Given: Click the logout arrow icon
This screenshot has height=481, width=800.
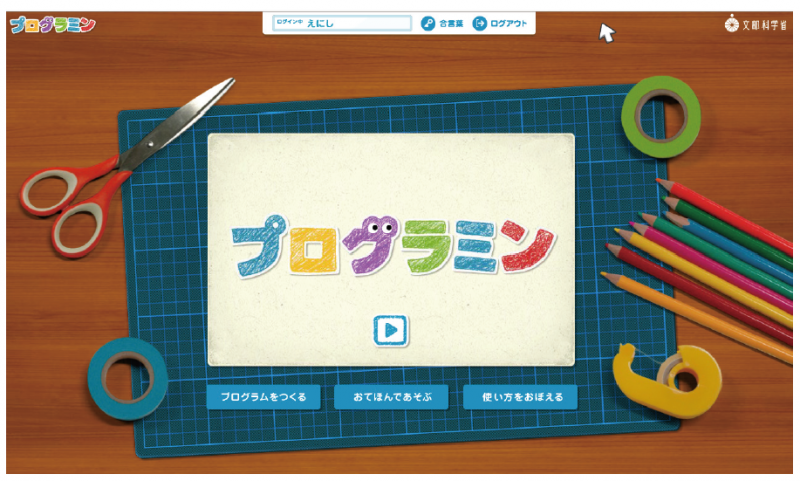Looking at the screenshot, I should click(479, 23).
